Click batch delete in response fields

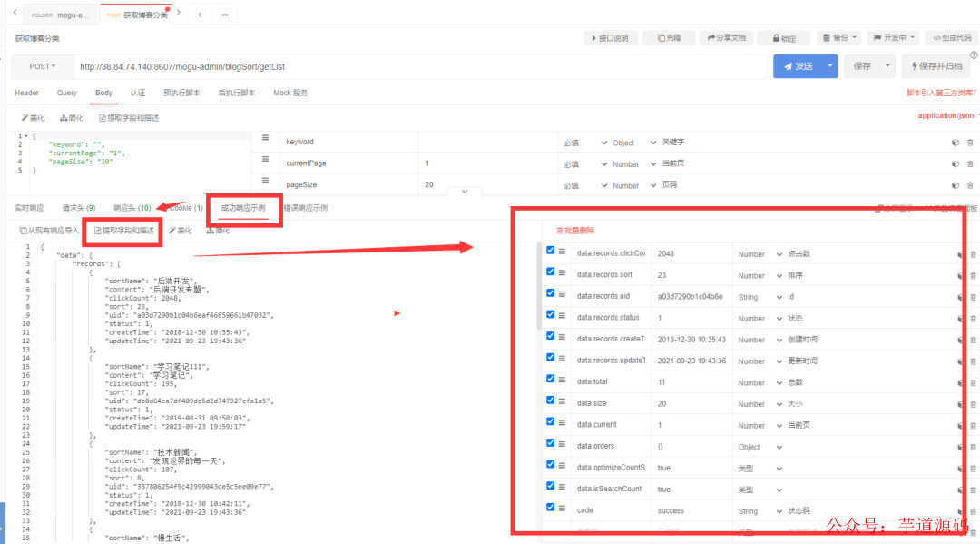[575, 231]
